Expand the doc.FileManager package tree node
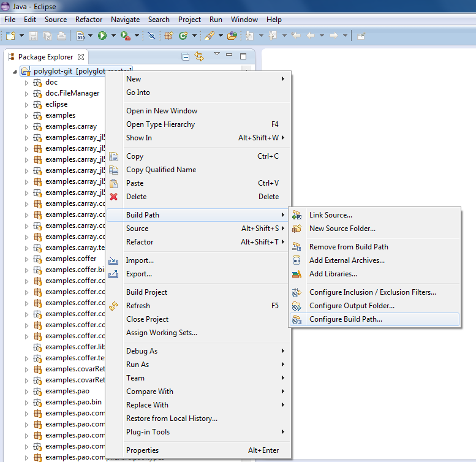 (x=26, y=93)
